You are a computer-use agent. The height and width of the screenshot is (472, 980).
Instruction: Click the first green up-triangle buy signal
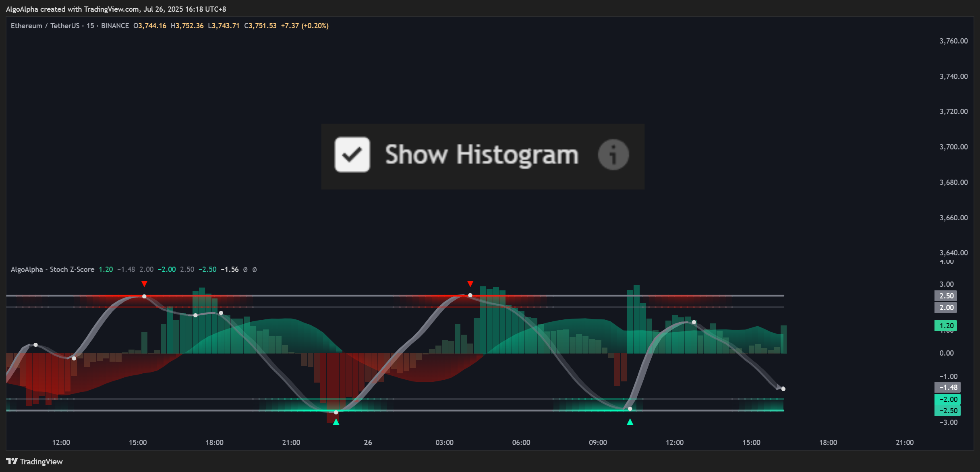click(336, 422)
